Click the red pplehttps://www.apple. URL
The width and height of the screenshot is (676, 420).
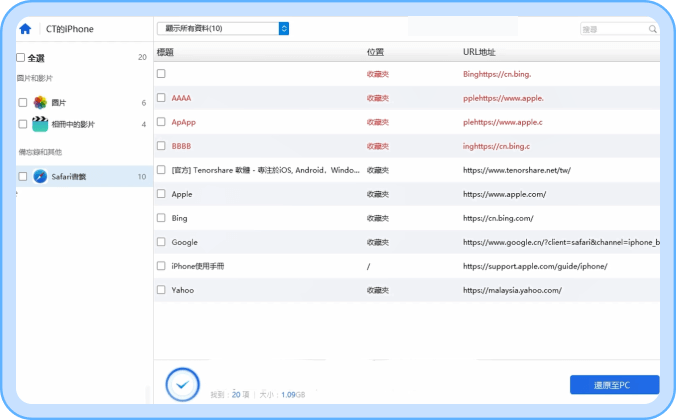(503, 98)
